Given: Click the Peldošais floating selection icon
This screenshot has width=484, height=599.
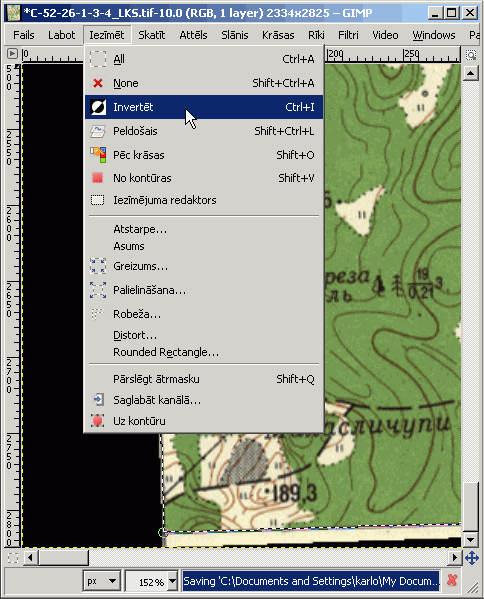Looking at the screenshot, I should click(98, 131).
